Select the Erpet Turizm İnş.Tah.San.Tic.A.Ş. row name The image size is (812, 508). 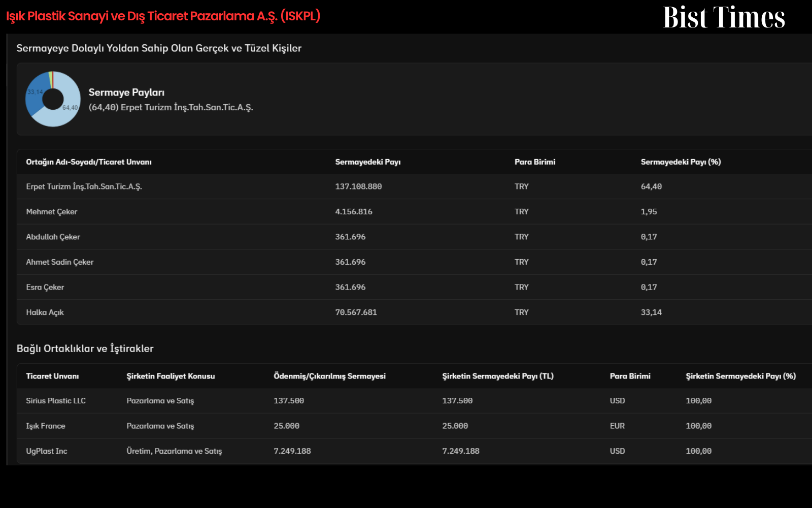point(84,186)
